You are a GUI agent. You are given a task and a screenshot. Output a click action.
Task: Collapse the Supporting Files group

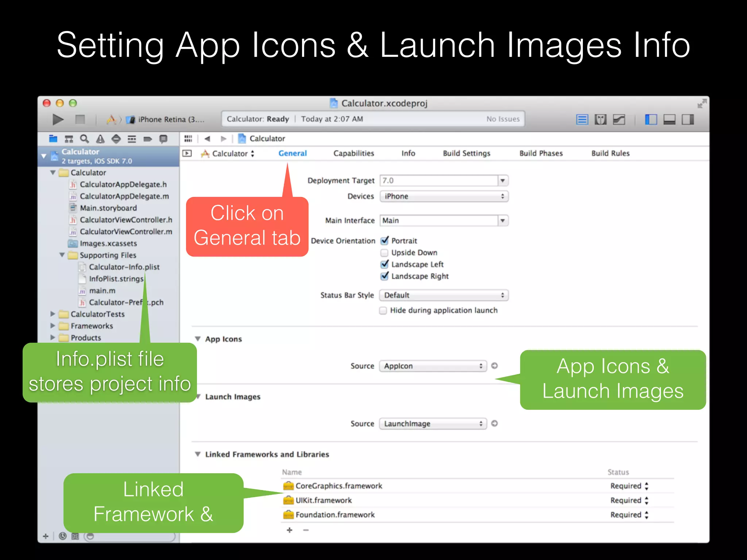62,255
